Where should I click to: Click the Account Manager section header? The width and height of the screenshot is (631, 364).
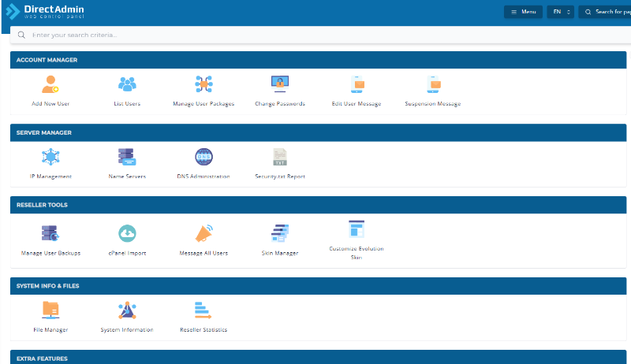[x=318, y=60]
